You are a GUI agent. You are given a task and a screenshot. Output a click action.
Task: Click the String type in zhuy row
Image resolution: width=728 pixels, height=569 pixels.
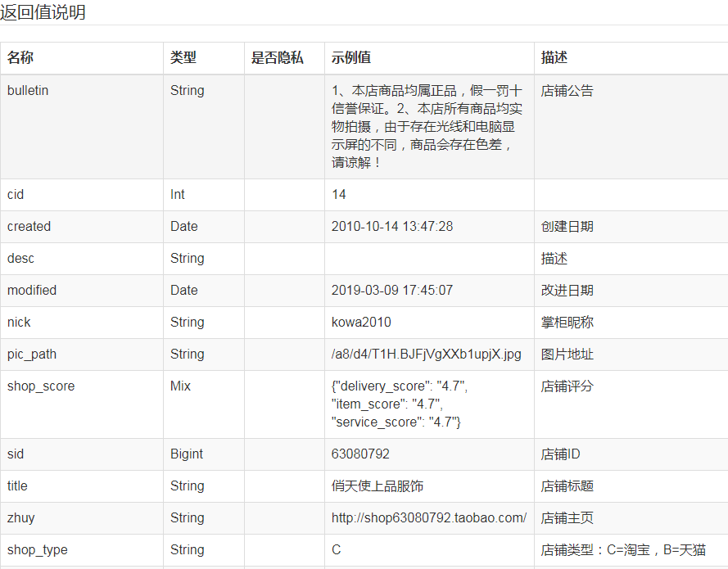point(187,518)
